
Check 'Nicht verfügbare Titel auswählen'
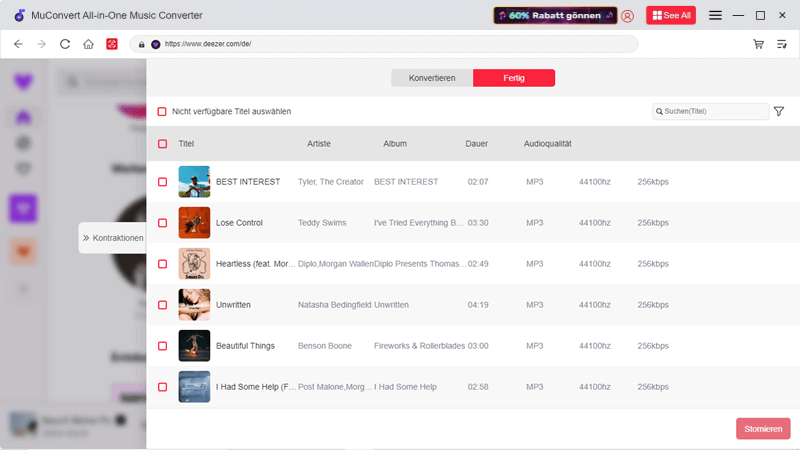click(162, 111)
